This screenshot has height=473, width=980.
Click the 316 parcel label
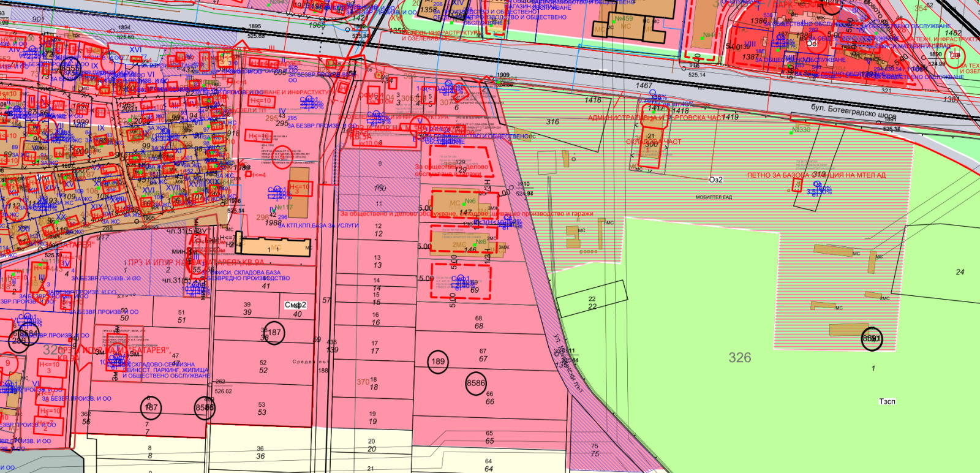click(x=552, y=122)
